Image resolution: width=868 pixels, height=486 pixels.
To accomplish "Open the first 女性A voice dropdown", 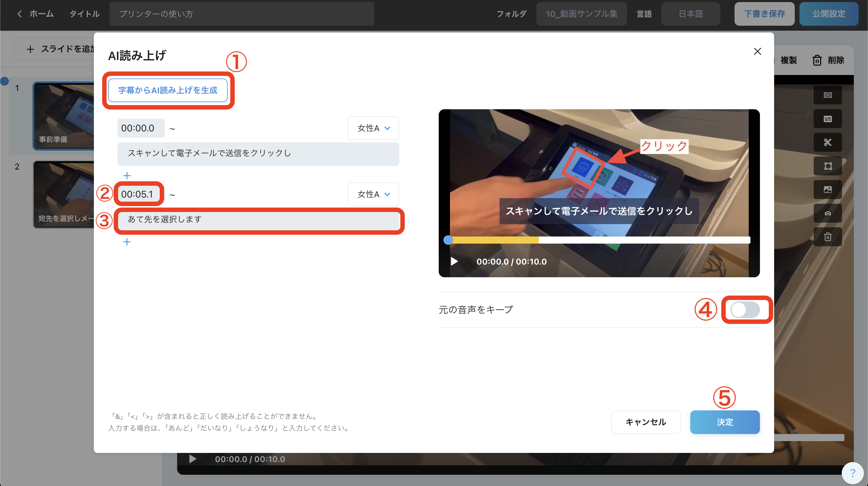I will (x=373, y=128).
